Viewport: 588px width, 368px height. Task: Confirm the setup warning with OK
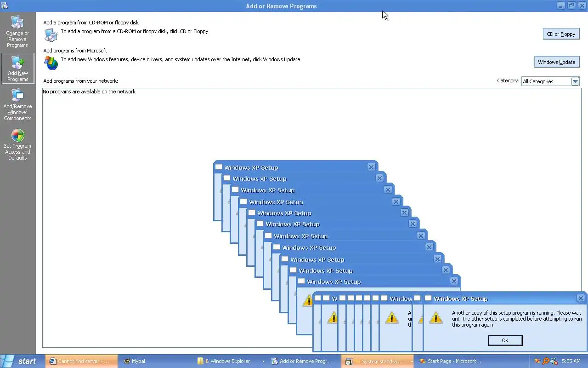click(505, 340)
